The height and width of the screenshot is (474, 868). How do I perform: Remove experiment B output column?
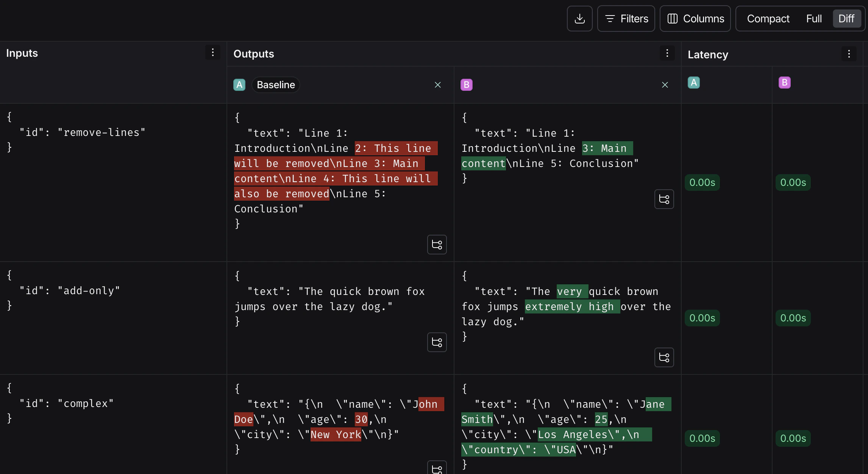[x=665, y=85]
